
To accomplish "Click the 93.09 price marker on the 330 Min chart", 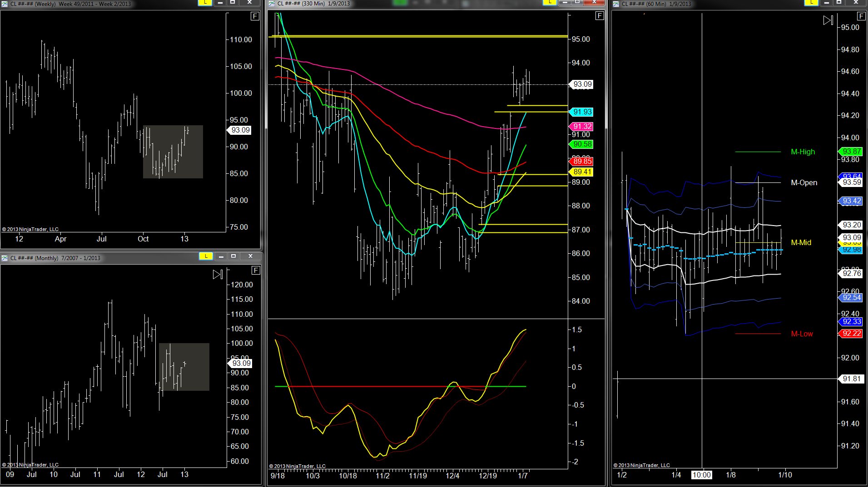I will (582, 84).
